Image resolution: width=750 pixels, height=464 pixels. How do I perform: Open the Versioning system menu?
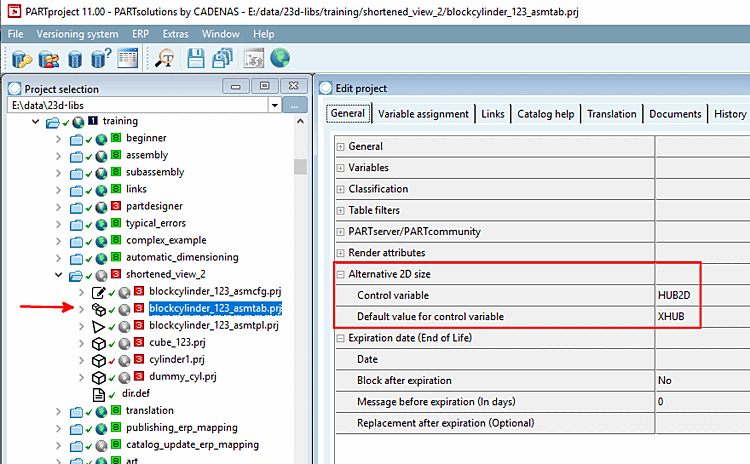(77, 34)
